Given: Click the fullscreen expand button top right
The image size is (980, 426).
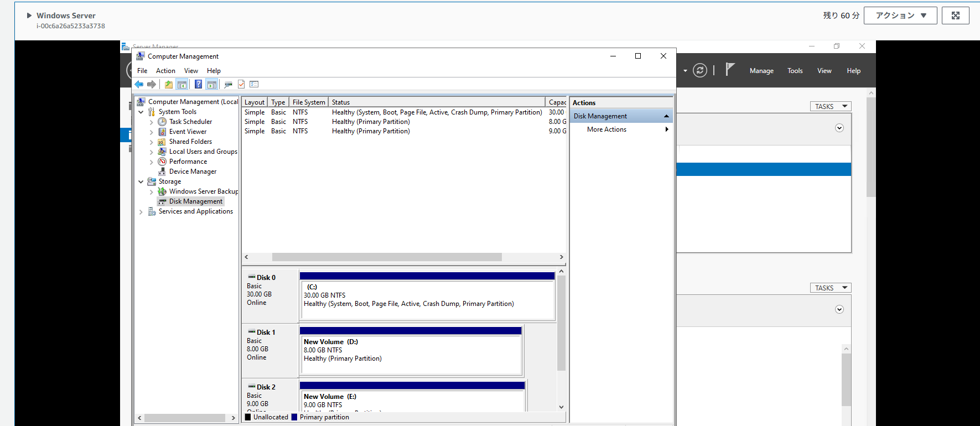Looking at the screenshot, I should point(955,15).
